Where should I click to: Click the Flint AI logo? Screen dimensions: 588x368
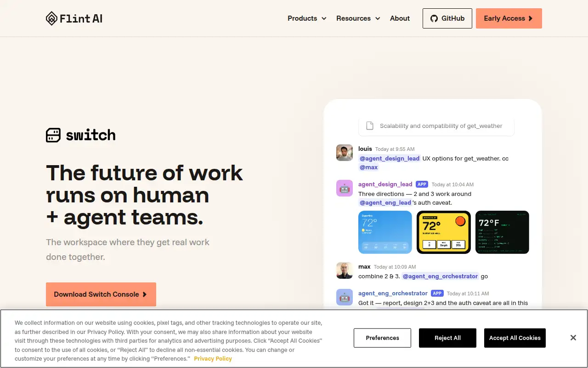point(74,18)
